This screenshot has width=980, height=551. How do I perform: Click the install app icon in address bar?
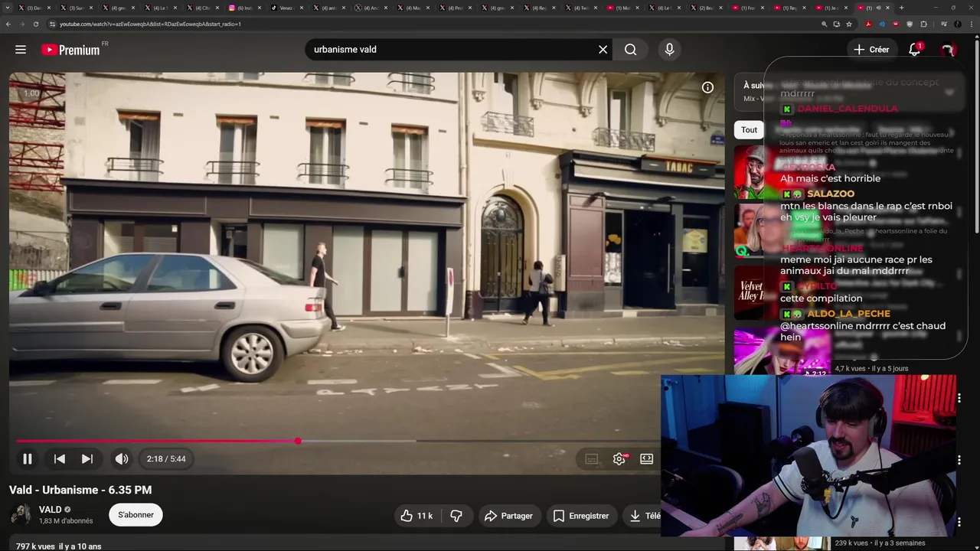[x=836, y=24]
